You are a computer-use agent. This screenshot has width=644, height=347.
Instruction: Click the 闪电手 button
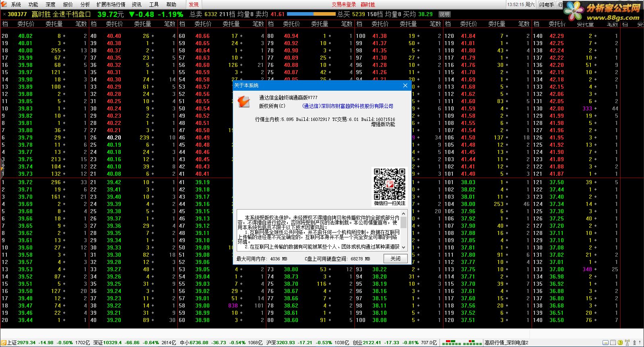(547, 4)
